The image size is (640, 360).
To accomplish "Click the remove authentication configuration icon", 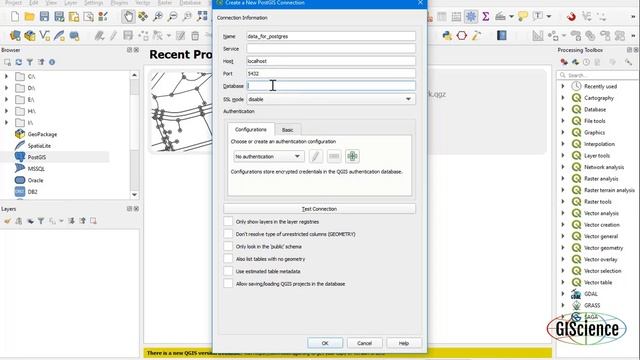I will (334, 156).
